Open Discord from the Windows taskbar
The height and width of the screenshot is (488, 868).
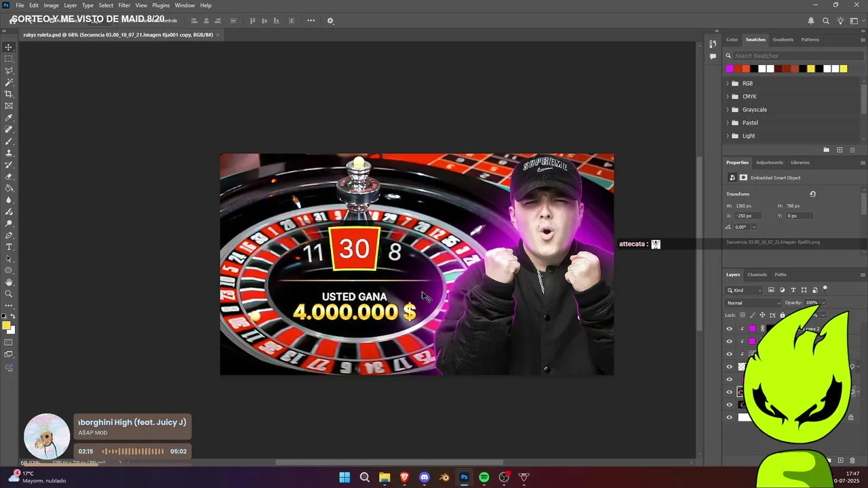425,477
